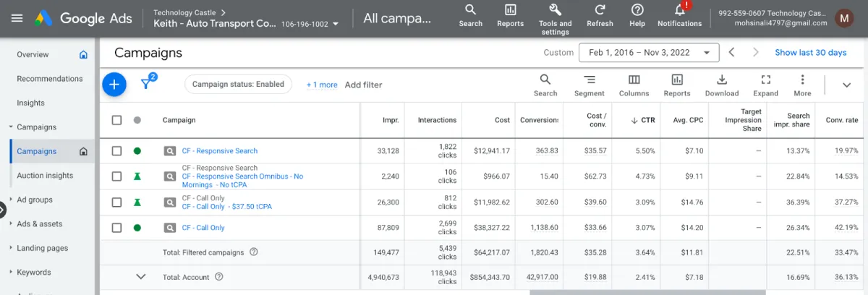
Task: Check the CF - Responsive Search row checkbox
Action: click(116, 151)
